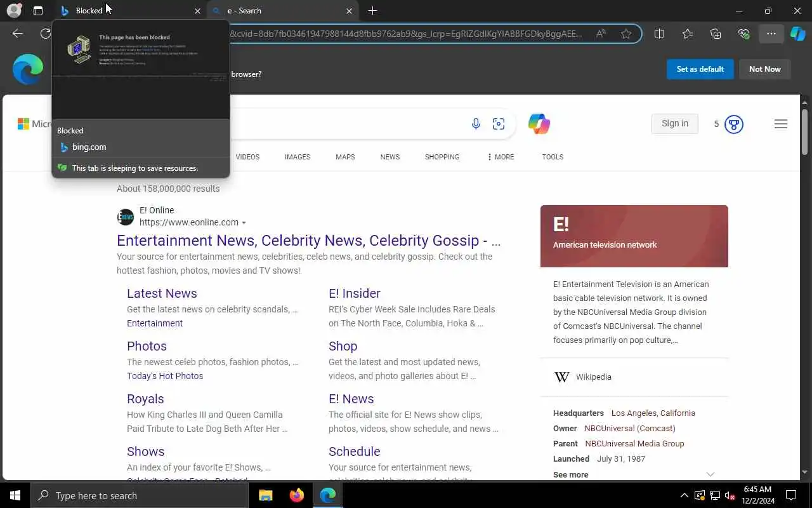Click NBCUniversal Media Group parent link
This screenshot has width=812, height=508.
[634, 444]
